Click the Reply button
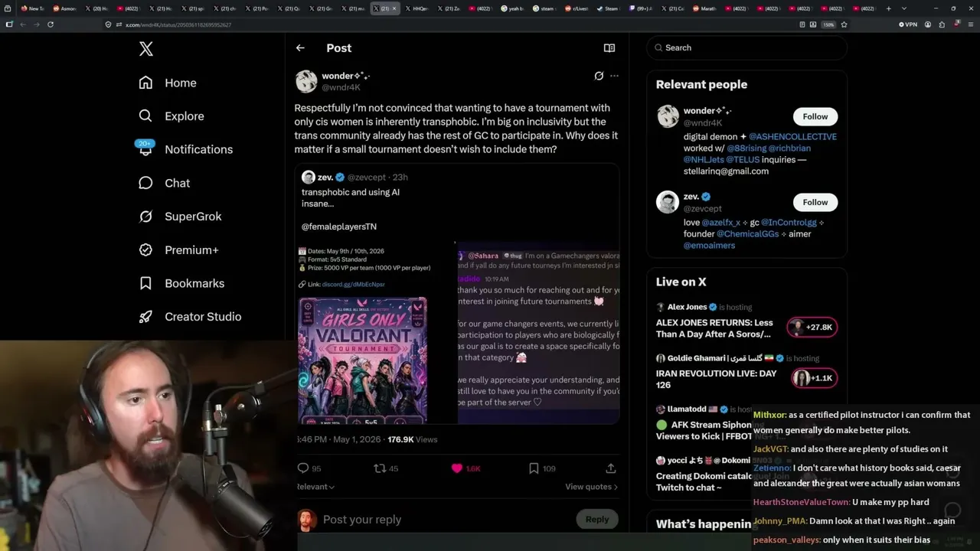The width and height of the screenshot is (980, 551). pos(597,520)
